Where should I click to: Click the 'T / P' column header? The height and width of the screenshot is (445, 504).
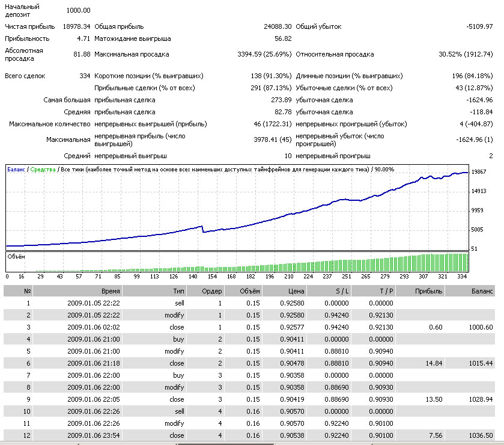373,291
